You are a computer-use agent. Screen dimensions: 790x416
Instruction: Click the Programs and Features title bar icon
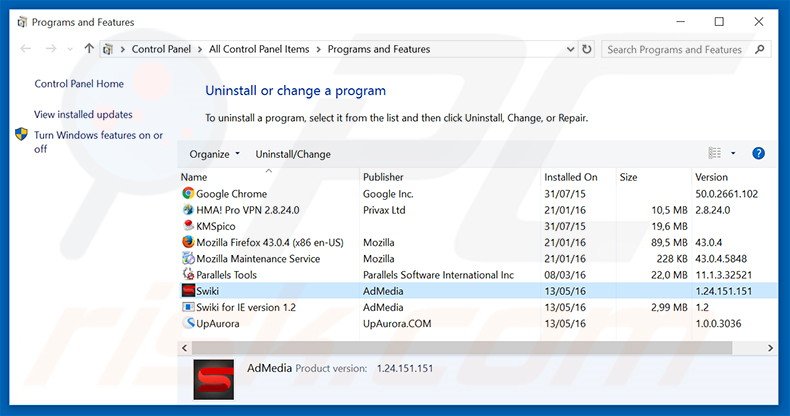tap(22, 22)
